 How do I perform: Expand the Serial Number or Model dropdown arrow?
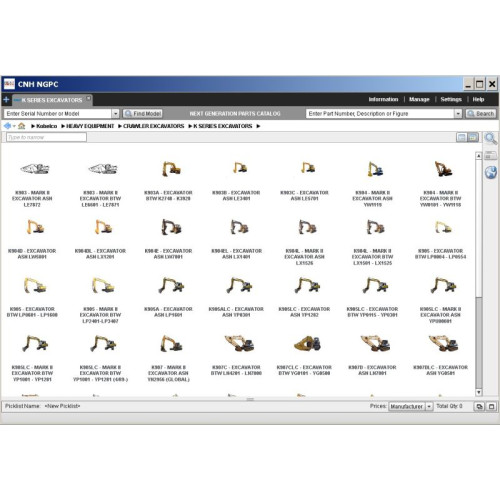(x=115, y=114)
